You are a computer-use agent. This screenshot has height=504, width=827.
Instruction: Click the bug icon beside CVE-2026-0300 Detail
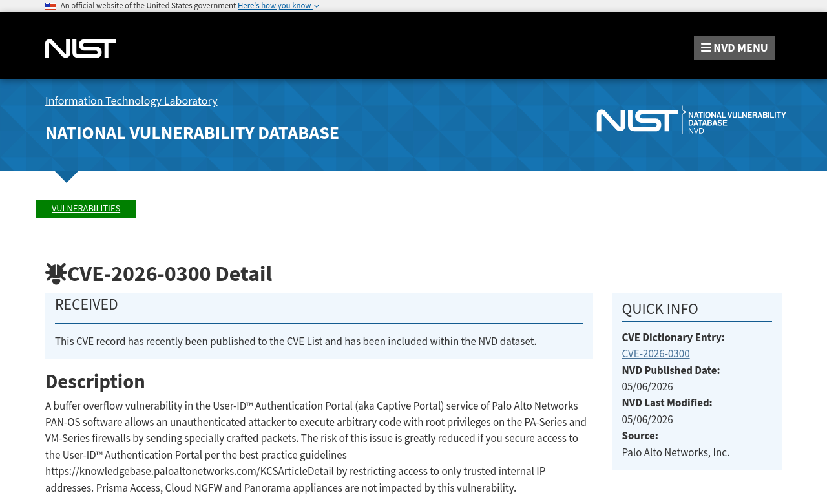pos(56,274)
